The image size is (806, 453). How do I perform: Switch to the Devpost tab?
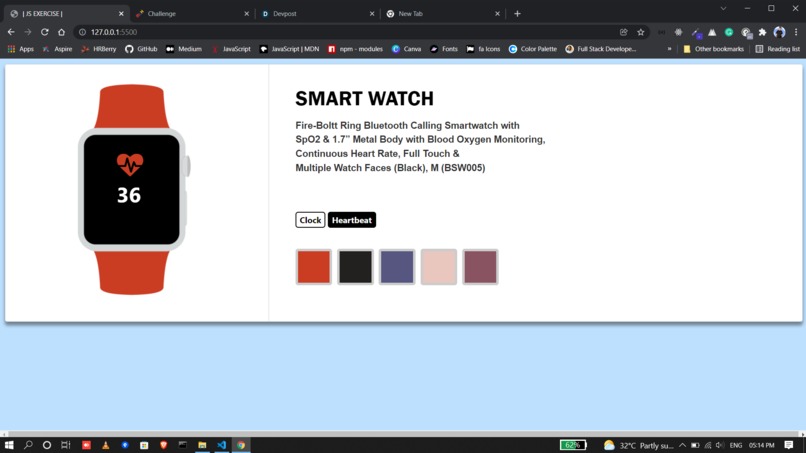coord(317,14)
